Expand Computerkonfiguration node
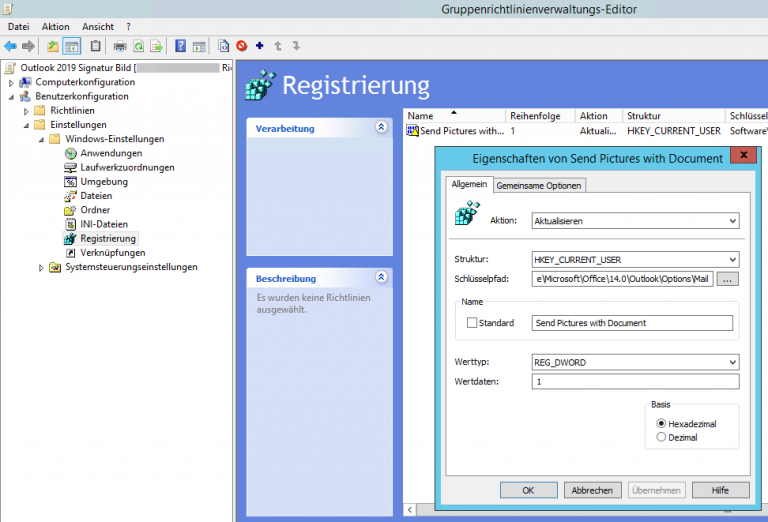Viewport: 768px width, 522px height. 11,83
